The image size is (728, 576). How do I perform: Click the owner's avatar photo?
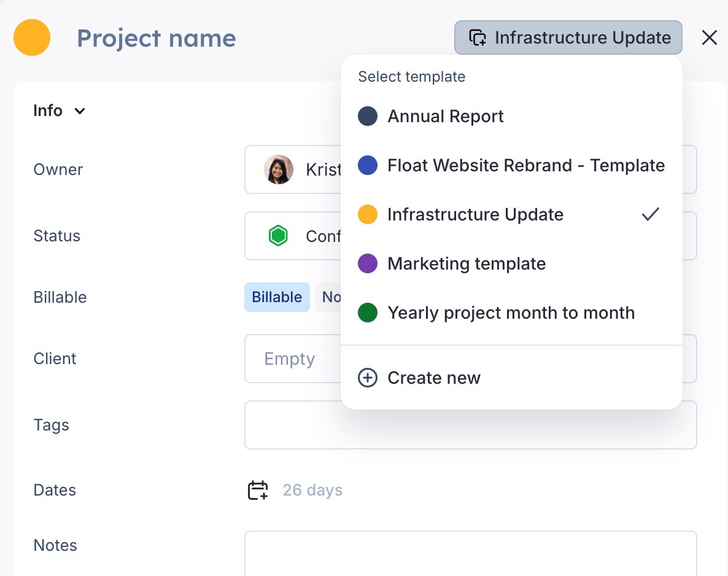278,169
